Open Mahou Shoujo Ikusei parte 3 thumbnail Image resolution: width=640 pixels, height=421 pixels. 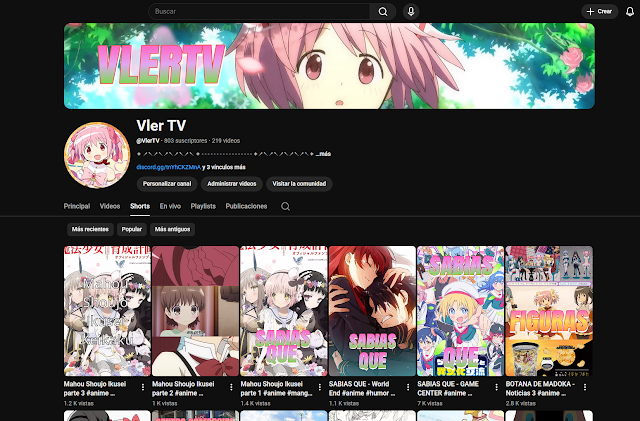click(x=107, y=311)
